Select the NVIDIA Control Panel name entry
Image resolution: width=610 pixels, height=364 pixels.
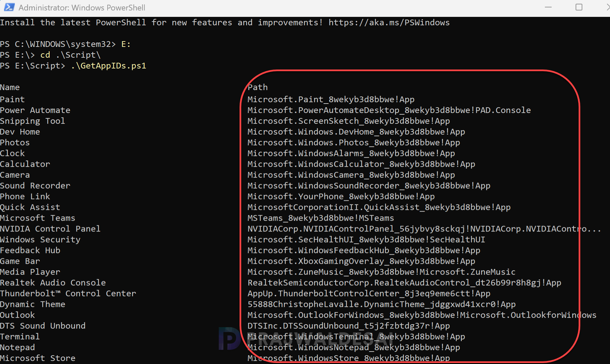[x=50, y=229]
